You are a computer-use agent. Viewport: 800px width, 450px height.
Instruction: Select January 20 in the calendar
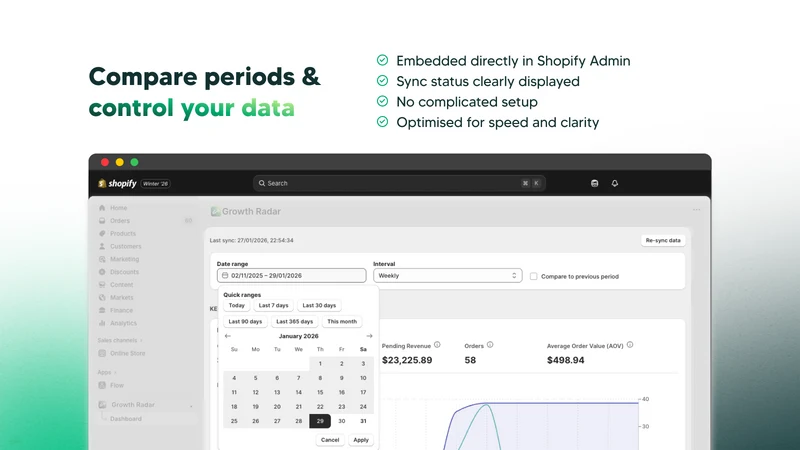(x=277, y=407)
